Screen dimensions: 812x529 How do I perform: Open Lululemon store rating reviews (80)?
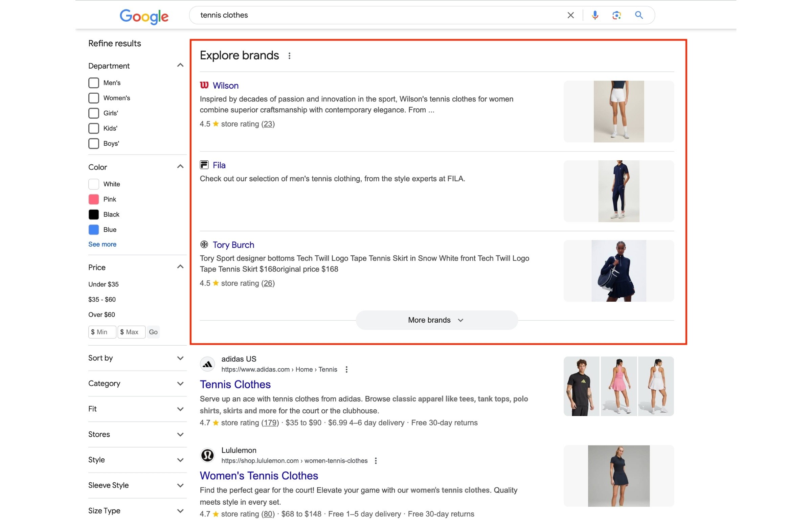268,514
